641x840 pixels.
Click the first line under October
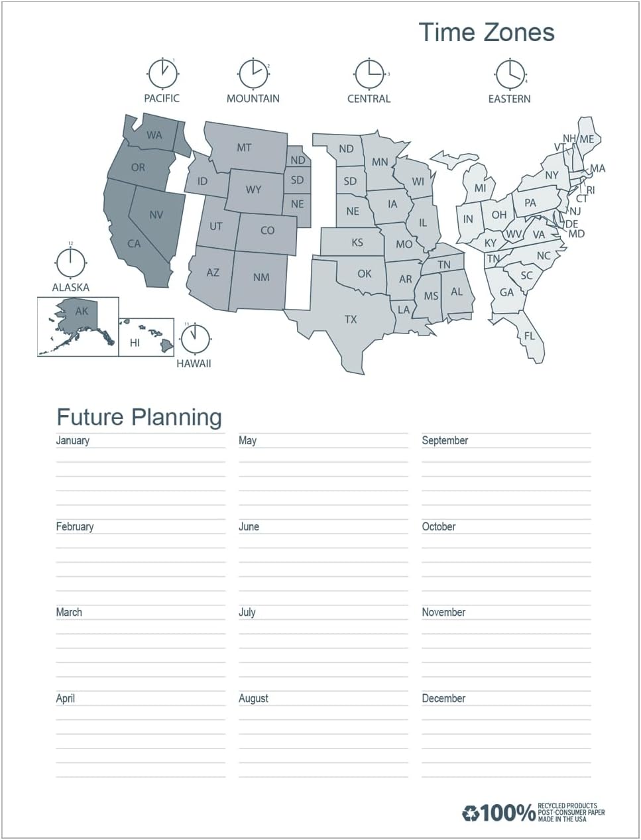[506, 547]
